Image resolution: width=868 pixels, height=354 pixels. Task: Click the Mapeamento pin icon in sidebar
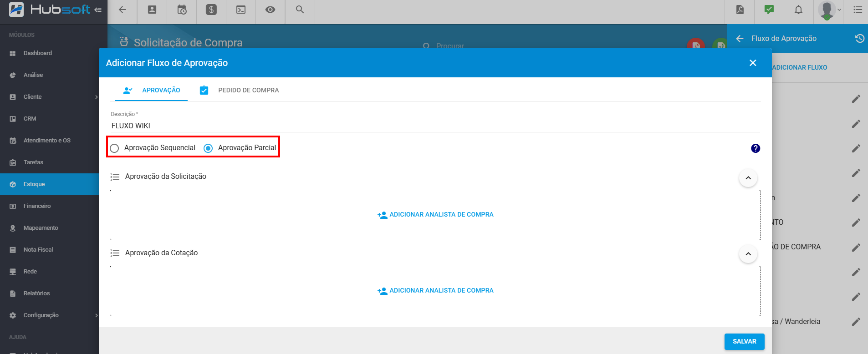pos(13,228)
